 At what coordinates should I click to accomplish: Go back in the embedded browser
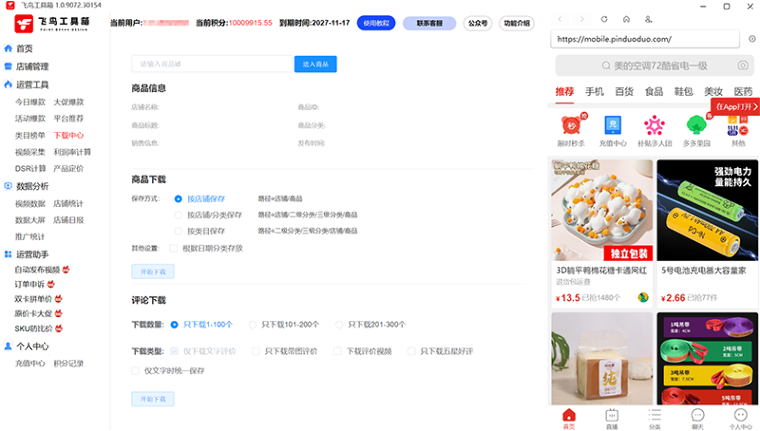(x=560, y=19)
